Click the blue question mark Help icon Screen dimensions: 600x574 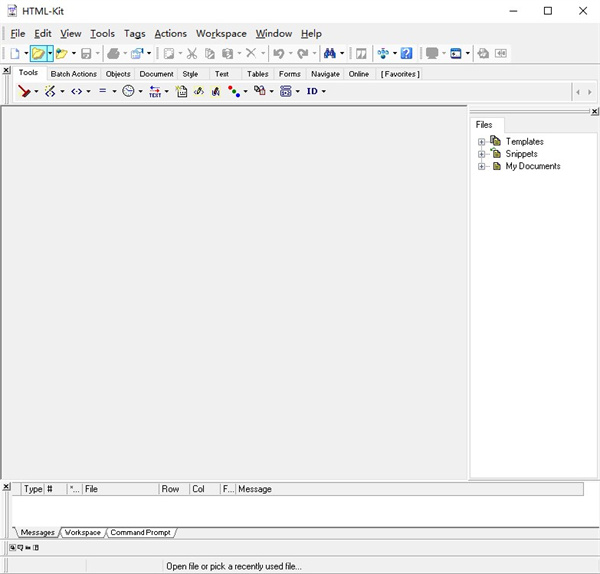click(x=406, y=53)
